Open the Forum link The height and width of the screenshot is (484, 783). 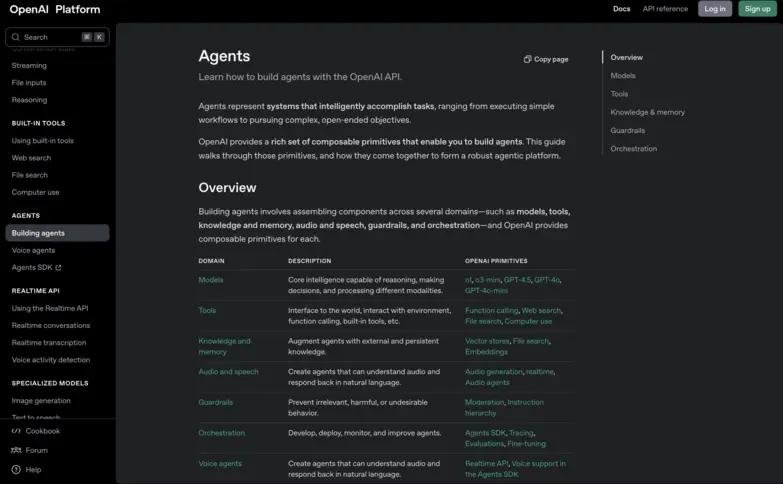point(36,450)
